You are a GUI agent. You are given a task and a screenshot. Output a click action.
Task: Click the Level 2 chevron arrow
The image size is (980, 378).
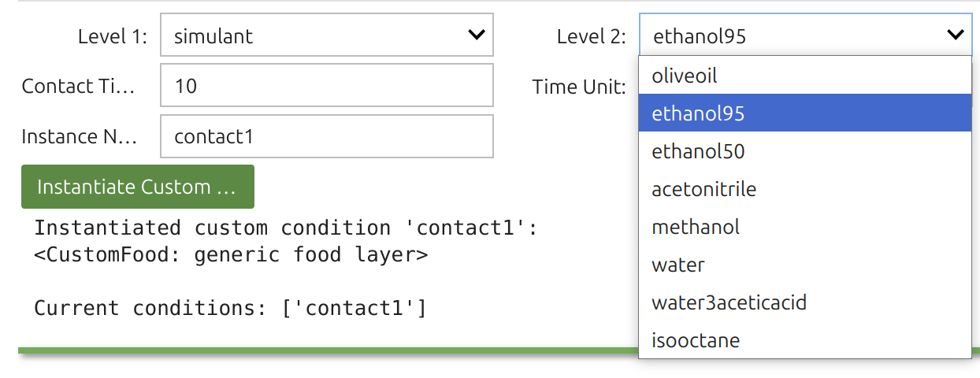pyautogui.click(x=955, y=35)
